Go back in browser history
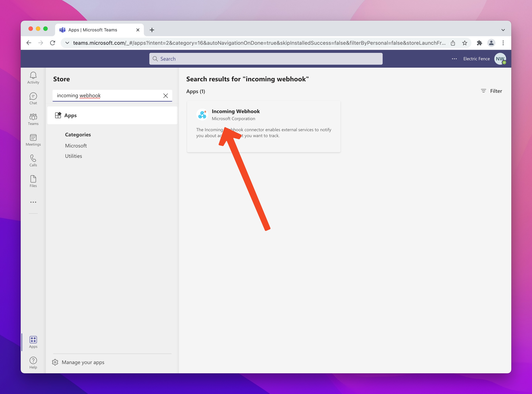The image size is (532, 394). [29, 43]
